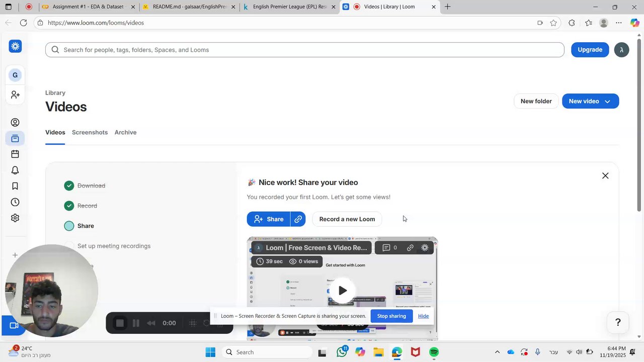Toggle the Record checklist step
The image size is (644, 362).
point(69,206)
